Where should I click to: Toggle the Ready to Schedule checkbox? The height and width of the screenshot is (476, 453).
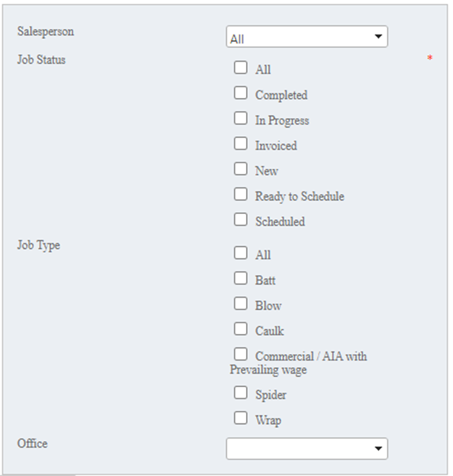[x=241, y=194]
